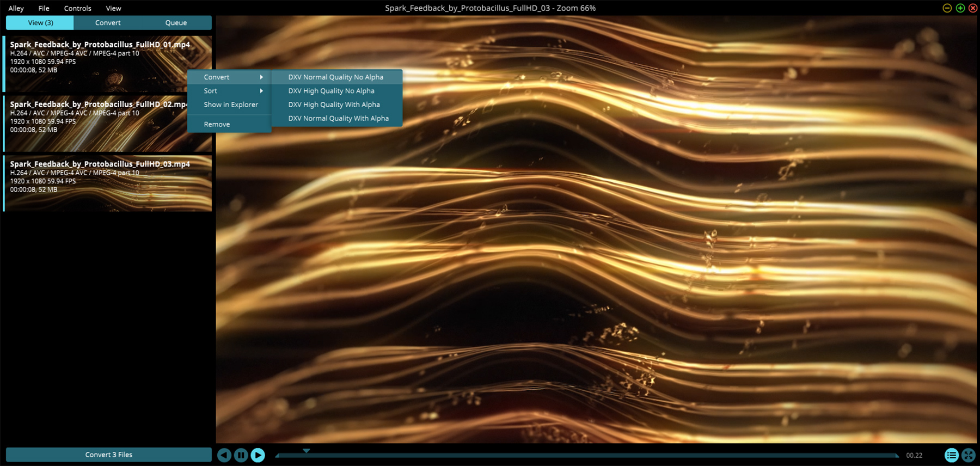Viewport: 980px width, 466px height.
Task: Toggle the file list panel icon
Action: [x=951, y=455]
